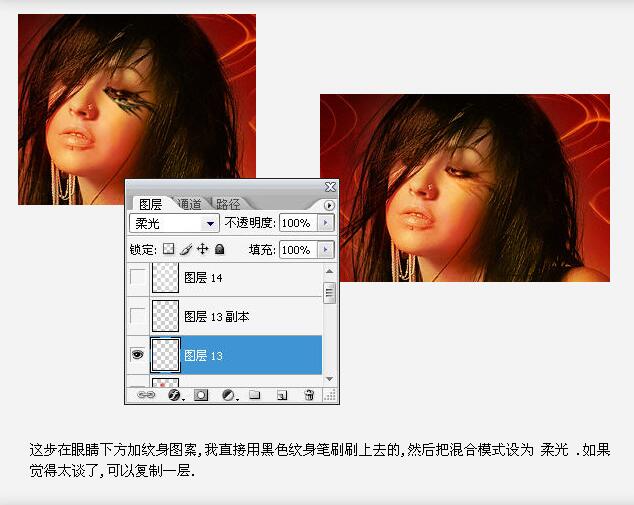Open the 填充 slider arrow

[326, 249]
